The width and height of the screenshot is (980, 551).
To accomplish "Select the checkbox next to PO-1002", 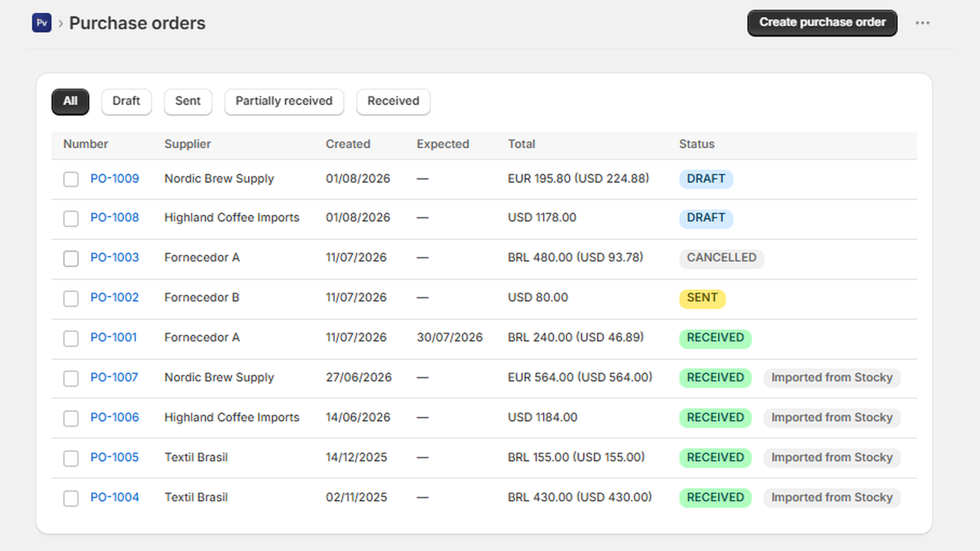I will coord(71,299).
